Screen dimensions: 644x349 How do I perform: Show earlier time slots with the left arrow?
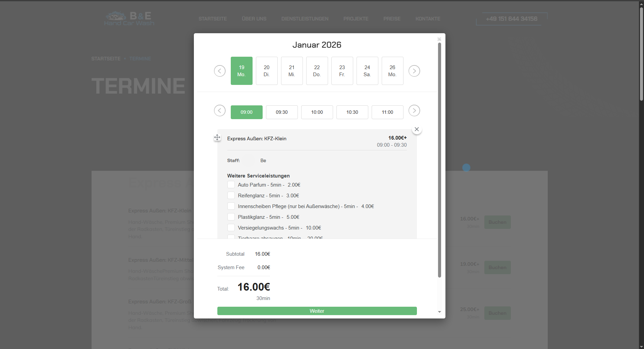[220, 110]
